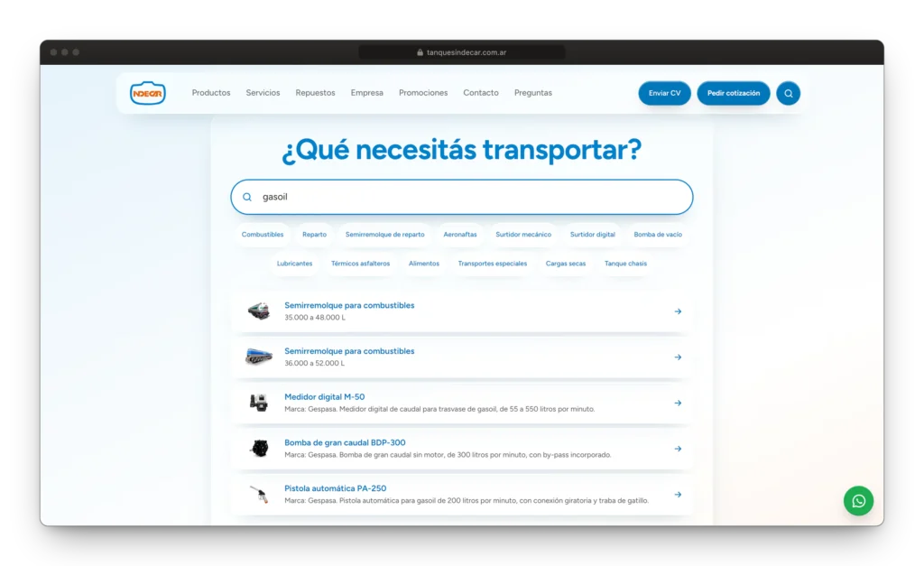Click Pistola automática PA-250 product image

click(259, 494)
